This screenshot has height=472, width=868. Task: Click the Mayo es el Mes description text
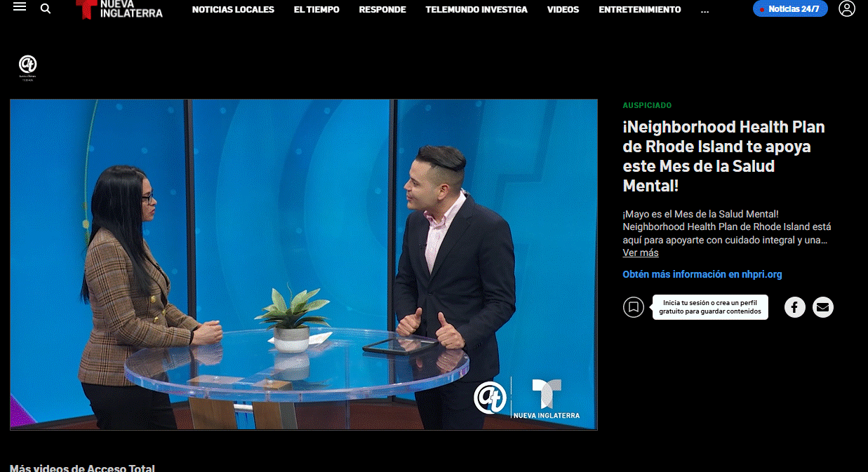point(727,227)
